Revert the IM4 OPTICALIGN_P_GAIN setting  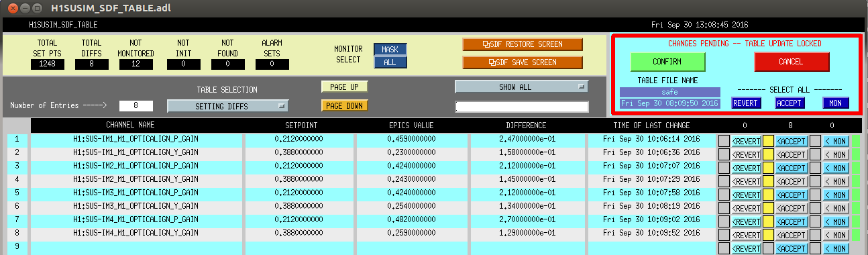746,221
